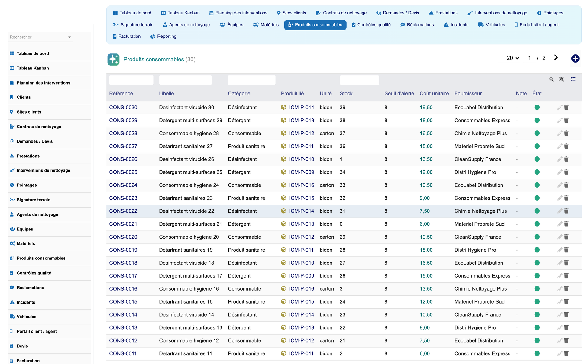Open Pointages from sidebar clock icon
The image size is (588, 364).
12,185
